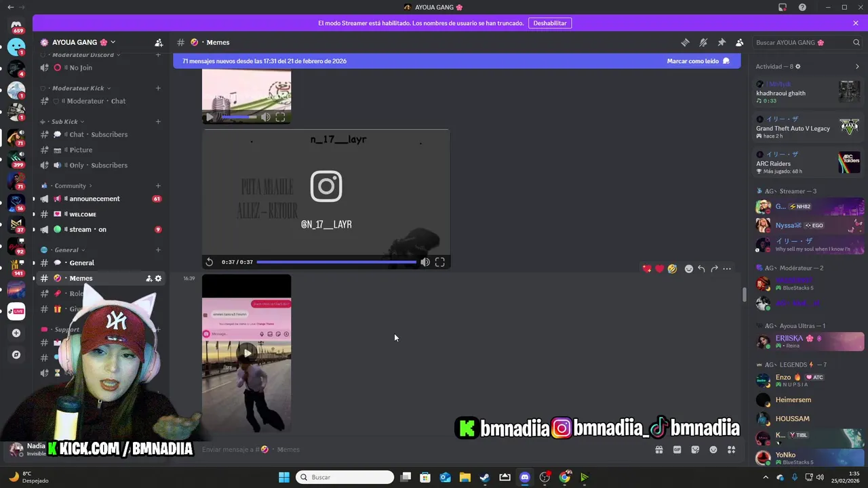Create invite icon on Memes channel

[149, 278]
